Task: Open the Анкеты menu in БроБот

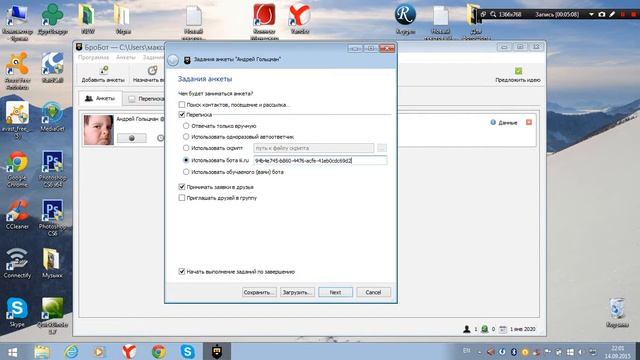Action: 126,58
